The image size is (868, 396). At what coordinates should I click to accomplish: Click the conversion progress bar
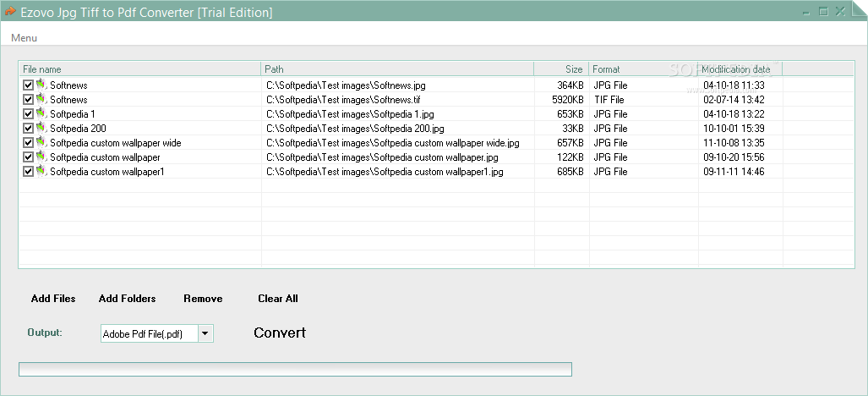point(295,370)
